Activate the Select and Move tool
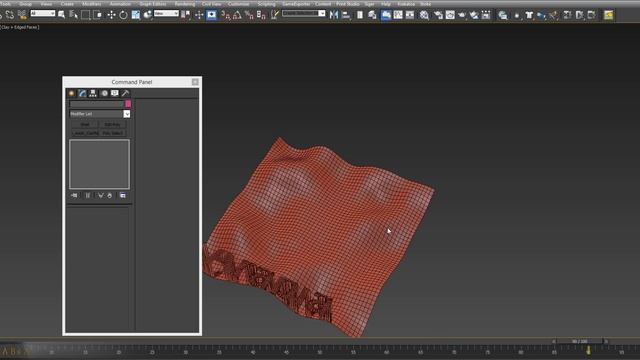640x360 pixels. tap(111, 15)
